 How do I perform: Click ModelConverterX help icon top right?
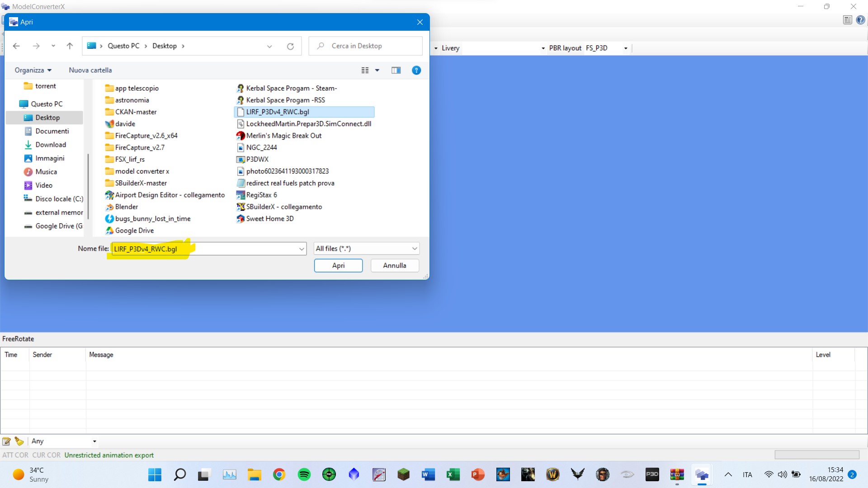click(x=861, y=20)
